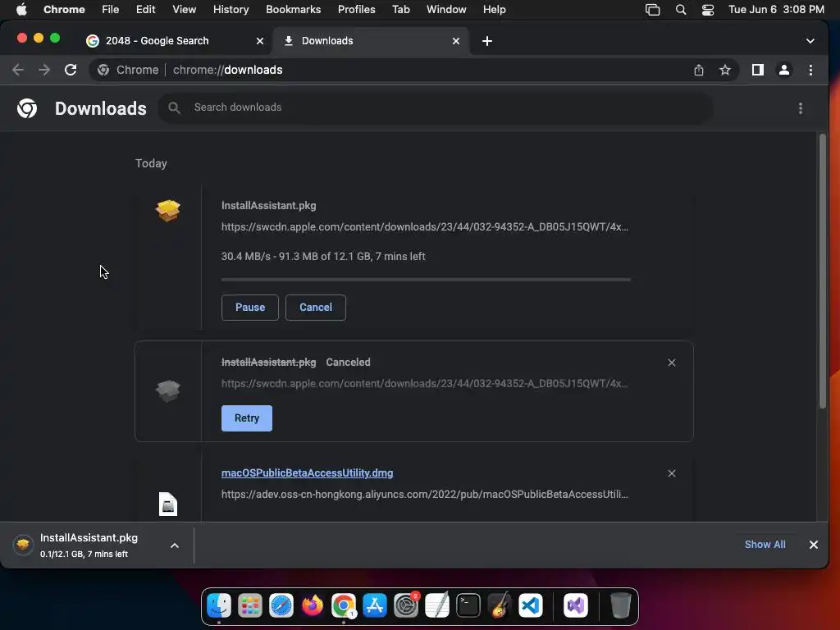840x630 pixels.
Task: Open Visual Studio Code from the Dock
Action: (531, 606)
